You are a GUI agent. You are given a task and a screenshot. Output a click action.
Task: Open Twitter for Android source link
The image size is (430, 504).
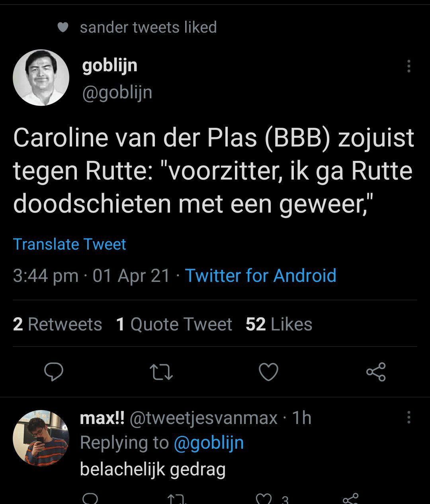coord(261,275)
